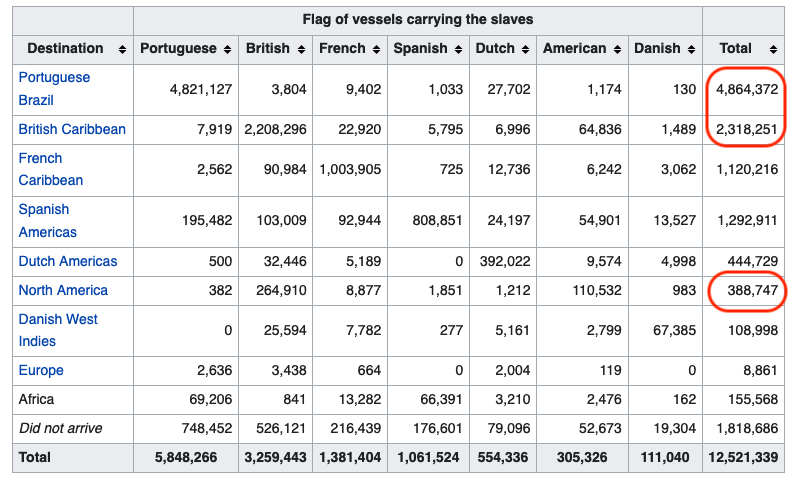Follow the British Caribbean link
The width and height of the screenshot is (794, 481).
[72, 129]
